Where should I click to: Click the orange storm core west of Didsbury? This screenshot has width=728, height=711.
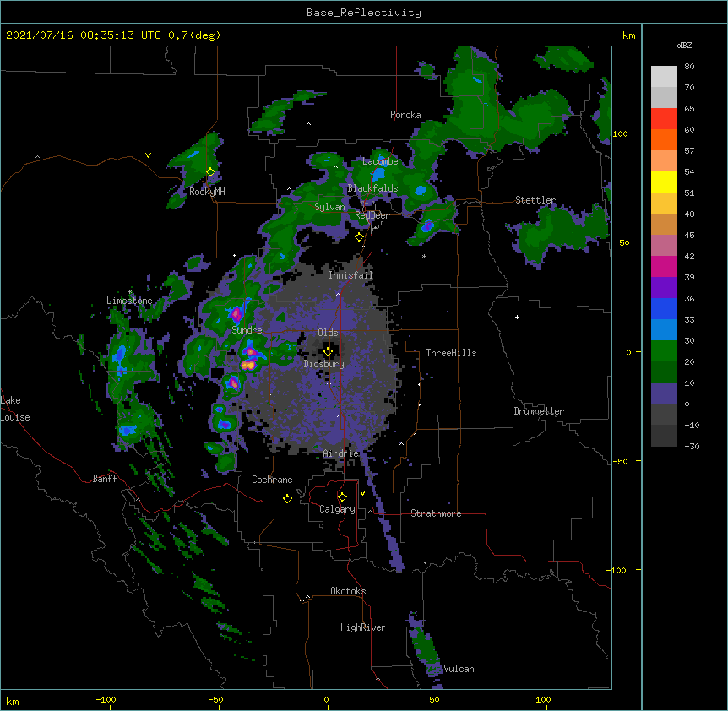[x=249, y=366]
